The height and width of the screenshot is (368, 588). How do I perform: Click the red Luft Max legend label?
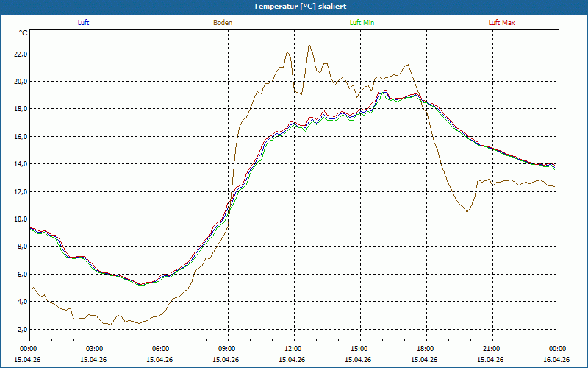coord(501,23)
